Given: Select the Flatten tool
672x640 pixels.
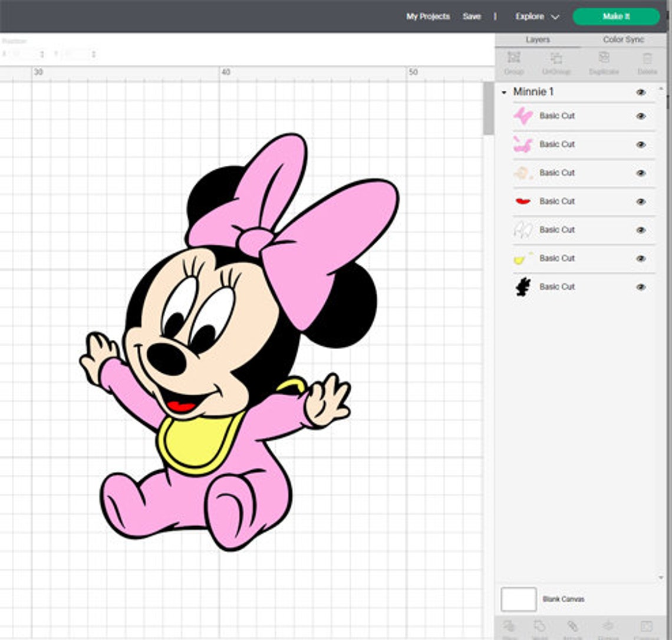Looking at the screenshot, I should [x=608, y=626].
